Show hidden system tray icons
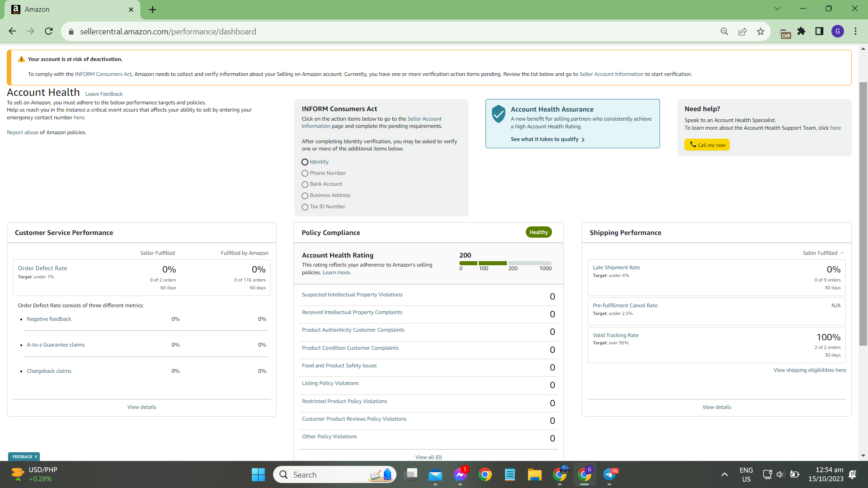 click(x=724, y=474)
